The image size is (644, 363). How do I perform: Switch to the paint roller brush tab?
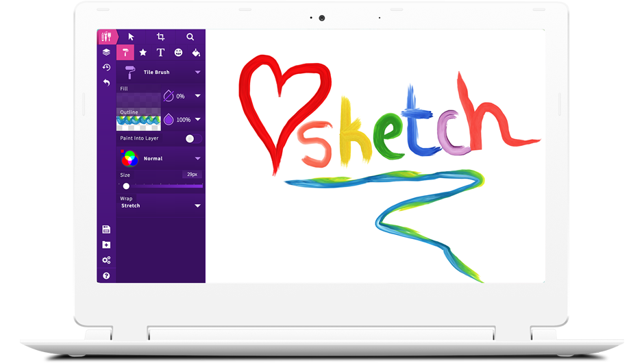point(125,52)
